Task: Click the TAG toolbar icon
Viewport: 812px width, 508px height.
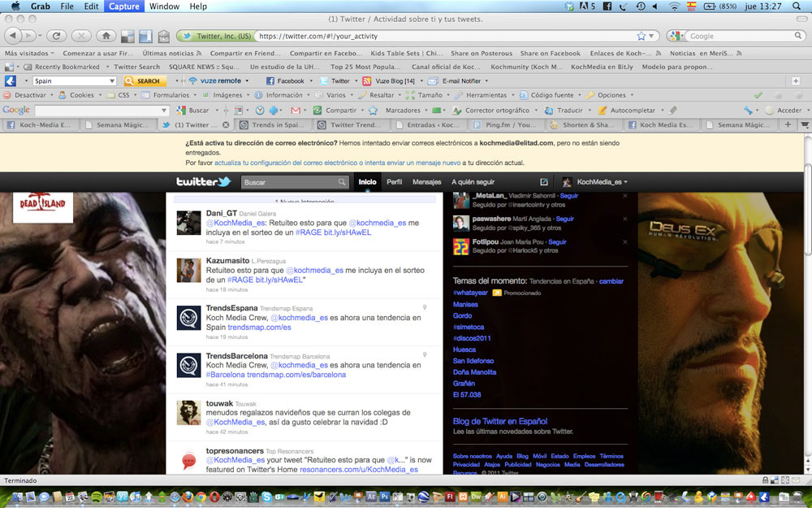Action: pos(163,37)
